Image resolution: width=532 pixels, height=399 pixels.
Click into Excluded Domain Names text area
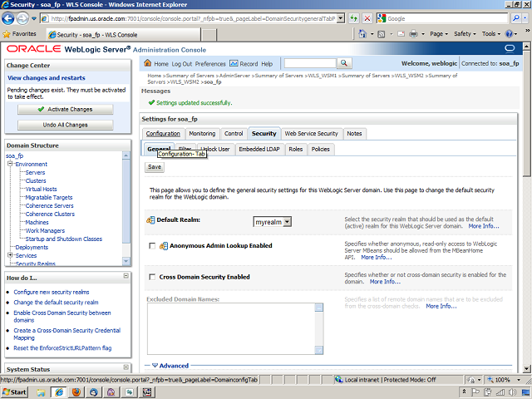pos(230,328)
